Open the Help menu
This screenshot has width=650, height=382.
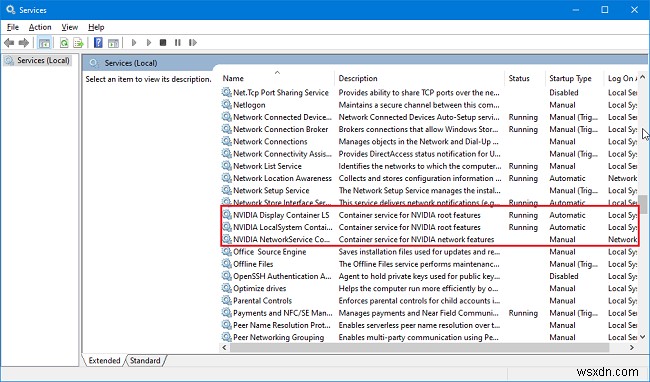(96, 27)
